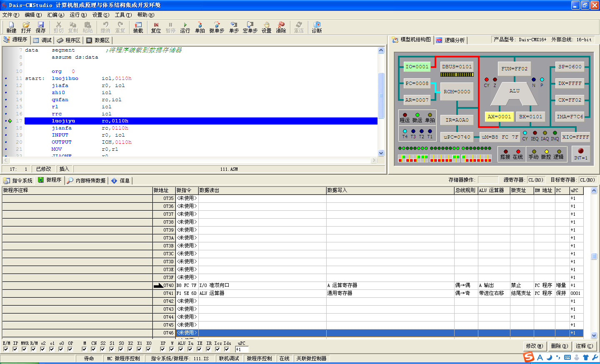Screen dimensions: 600x364
Task: Click the ALU block in diagram
Action: point(515,94)
